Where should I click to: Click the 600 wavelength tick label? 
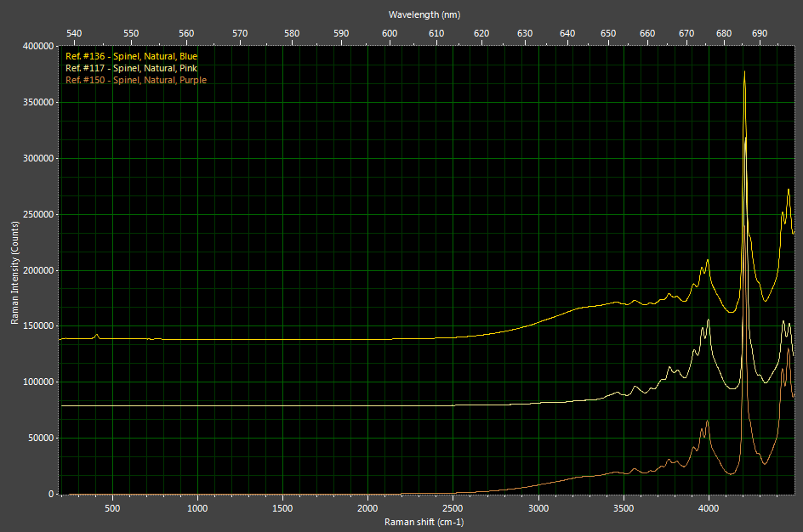click(390, 33)
